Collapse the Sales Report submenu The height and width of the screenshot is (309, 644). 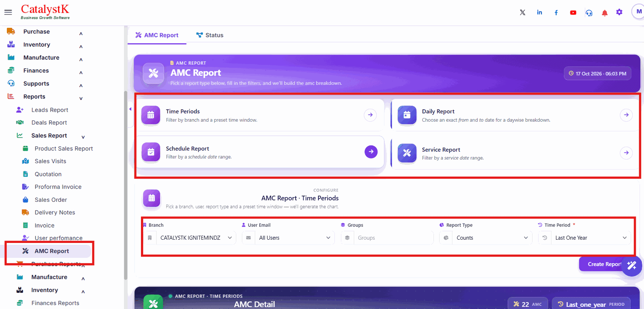click(50, 136)
